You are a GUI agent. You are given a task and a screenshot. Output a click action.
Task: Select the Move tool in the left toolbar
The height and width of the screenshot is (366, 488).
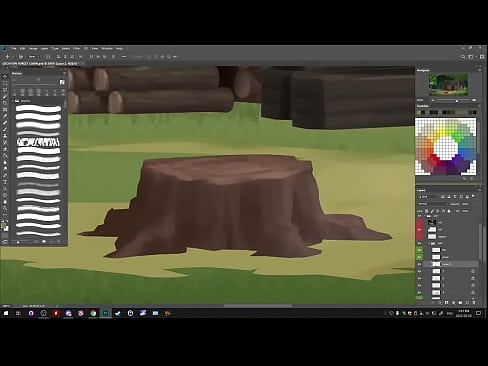[5, 76]
